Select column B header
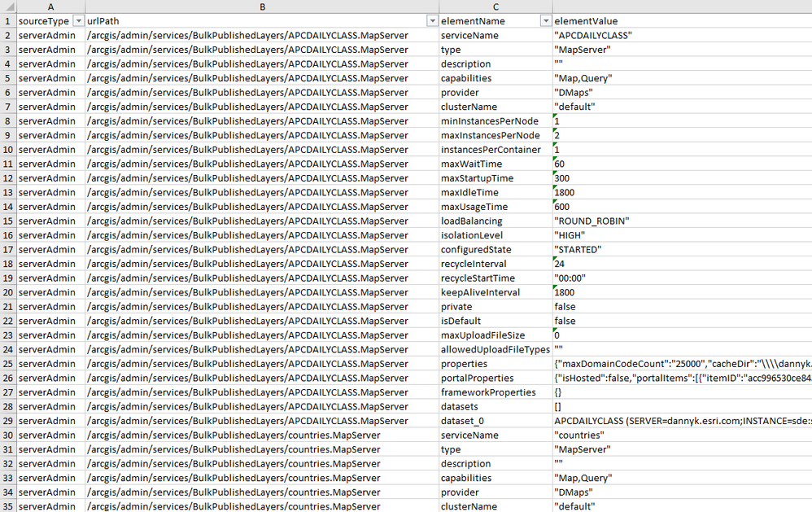This screenshot has width=812, height=512. (262, 7)
